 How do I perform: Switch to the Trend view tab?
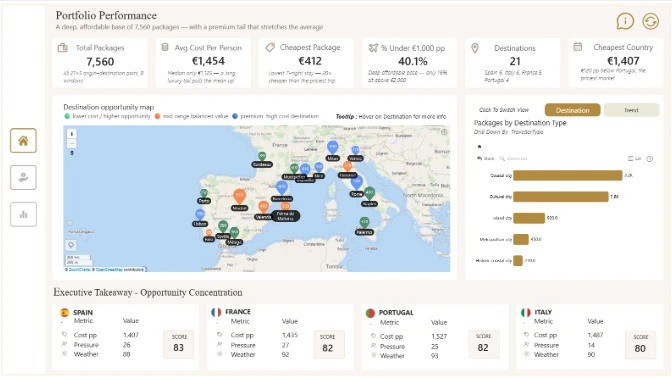click(x=631, y=110)
